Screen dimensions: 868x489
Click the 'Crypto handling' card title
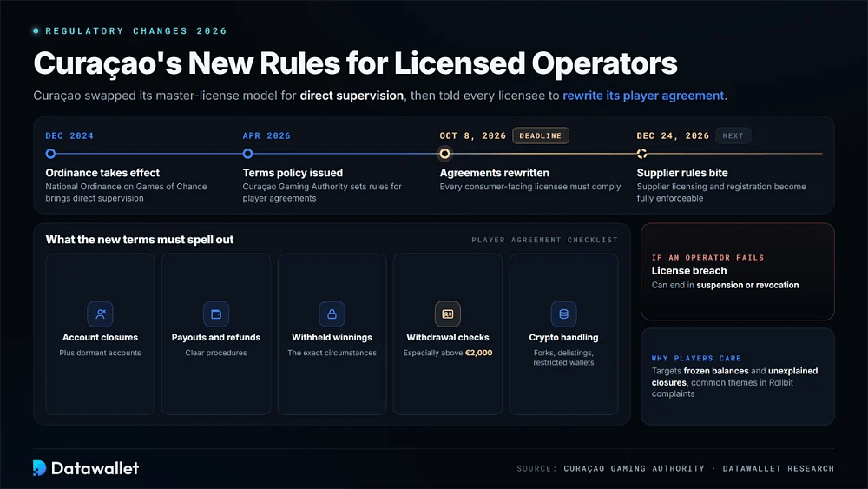563,337
